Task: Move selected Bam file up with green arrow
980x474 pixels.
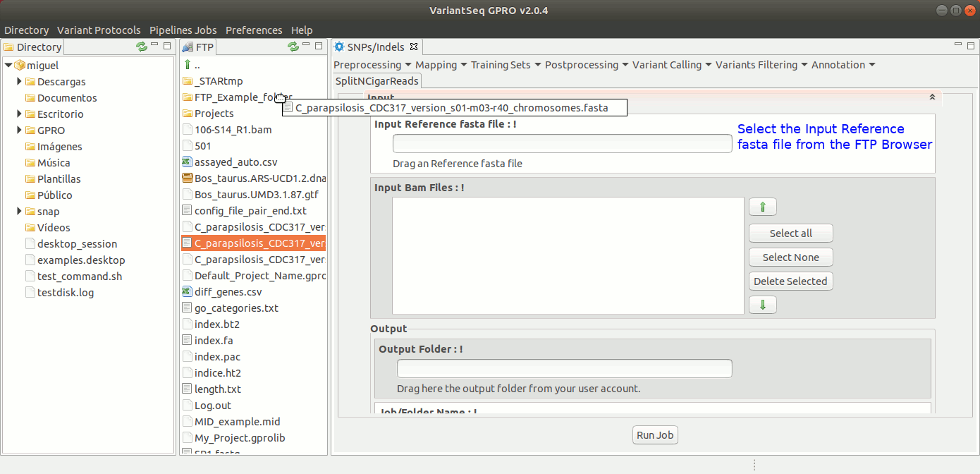Action: point(762,207)
